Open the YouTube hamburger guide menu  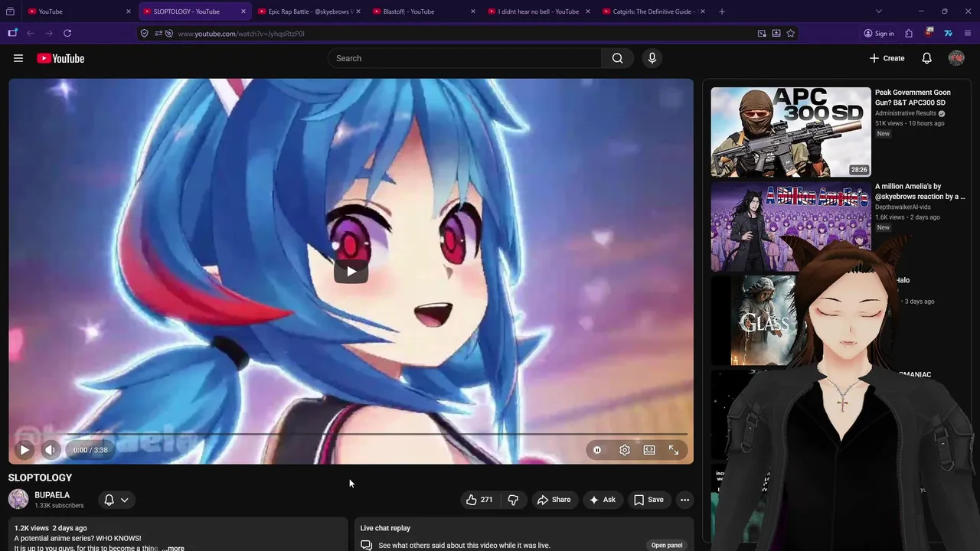18,58
